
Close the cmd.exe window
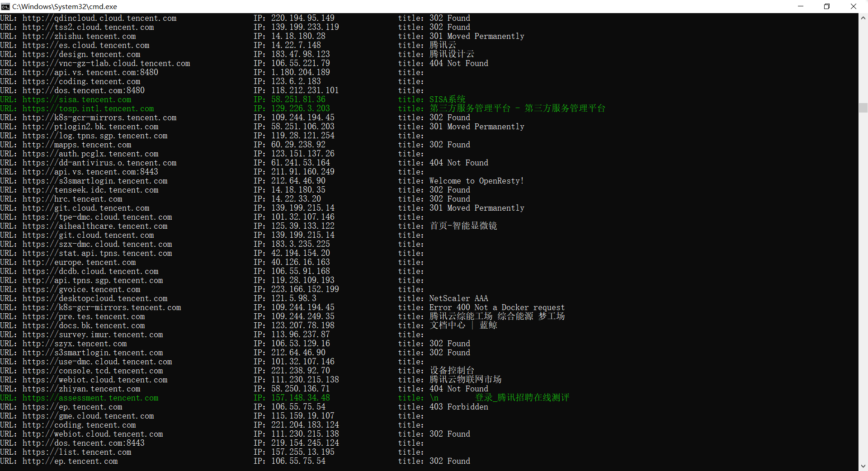(854, 6)
